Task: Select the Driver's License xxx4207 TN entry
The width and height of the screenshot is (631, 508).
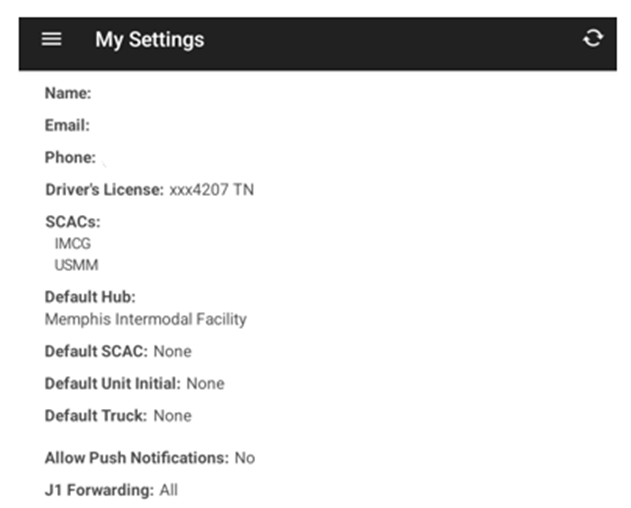Action: coord(149,190)
